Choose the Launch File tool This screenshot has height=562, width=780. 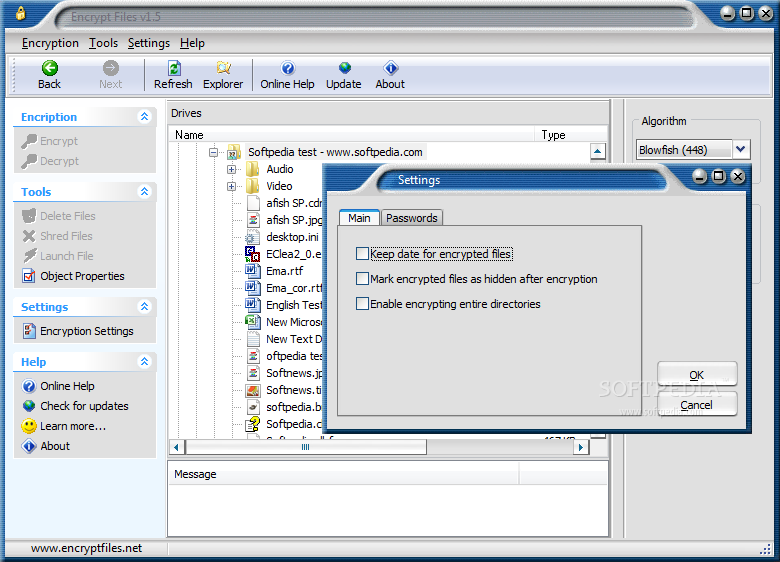coord(58,256)
